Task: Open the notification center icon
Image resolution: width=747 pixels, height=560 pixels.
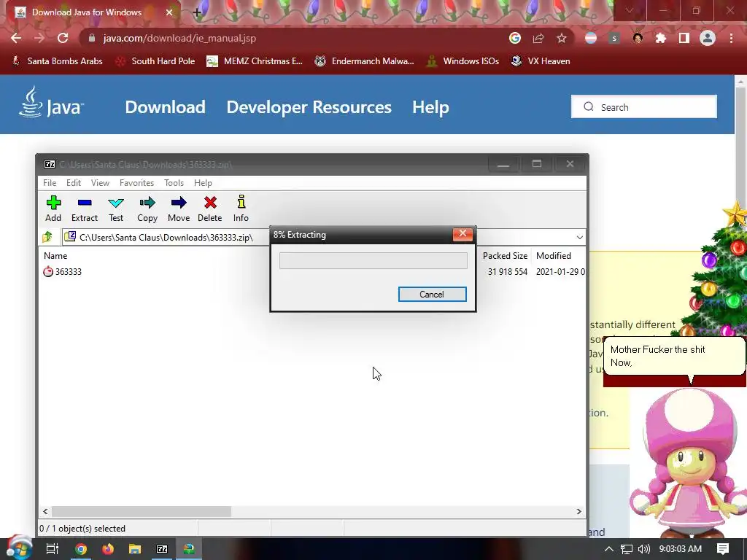Action: tap(723, 549)
